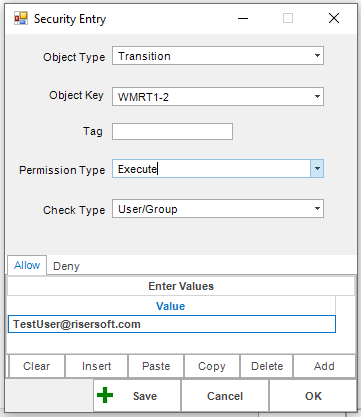Click the Paste button
This screenshot has height=417, width=361.
[x=156, y=366]
